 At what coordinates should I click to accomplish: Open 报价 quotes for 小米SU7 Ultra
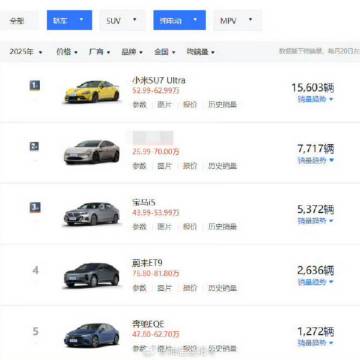pos(190,104)
